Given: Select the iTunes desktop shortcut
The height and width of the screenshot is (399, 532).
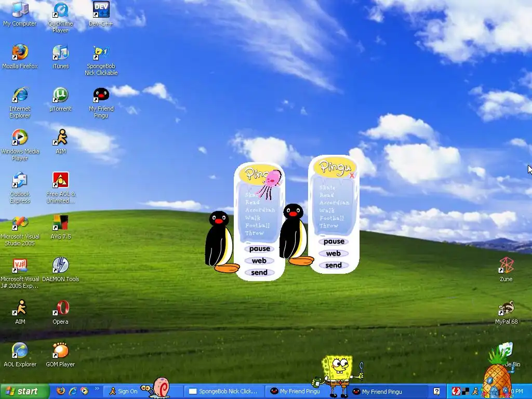Looking at the screenshot, I should coord(60,57).
